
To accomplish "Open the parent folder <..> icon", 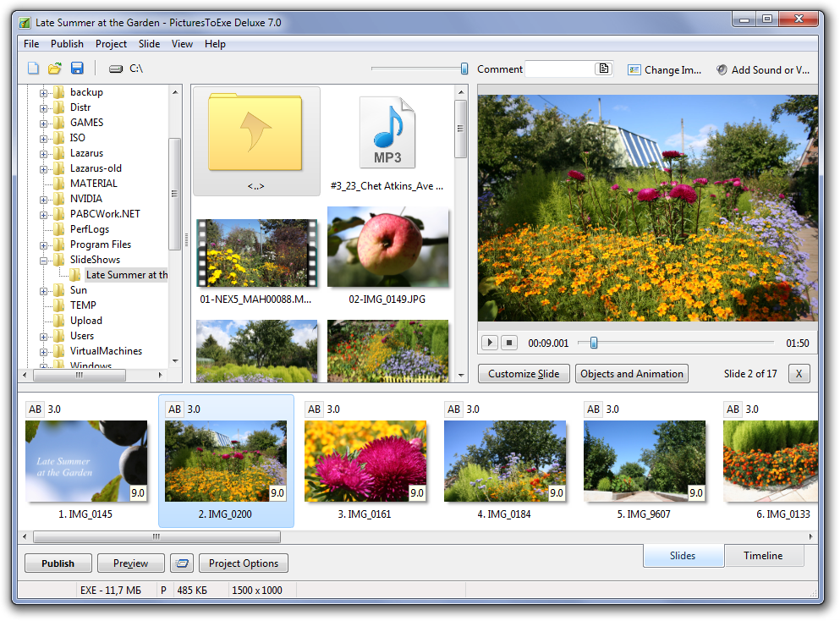I will tap(255, 132).
